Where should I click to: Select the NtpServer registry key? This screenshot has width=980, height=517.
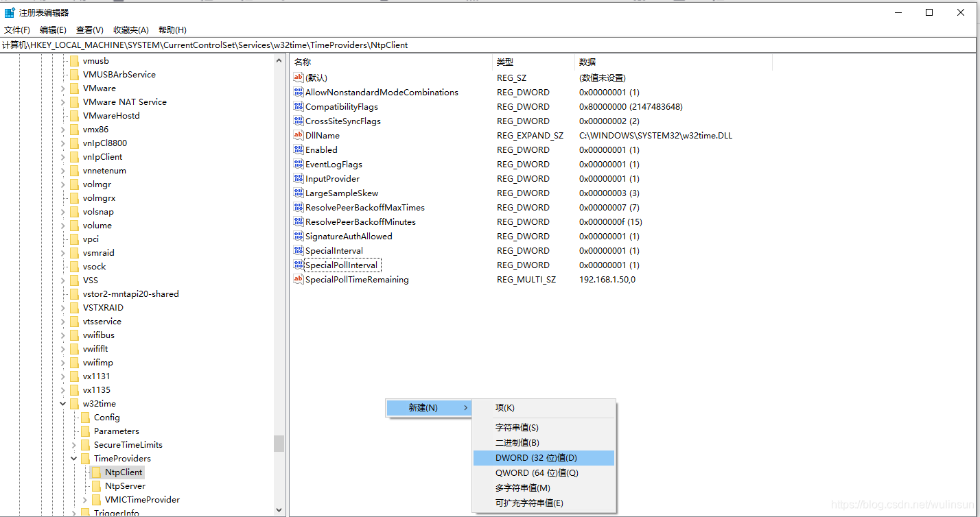pos(124,485)
